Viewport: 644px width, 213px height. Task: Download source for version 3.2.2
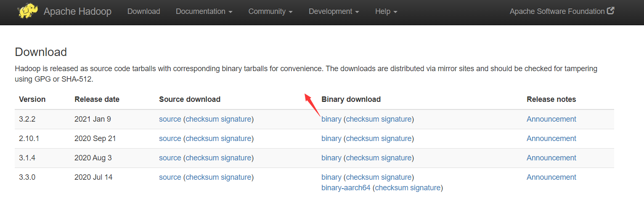coord(170,119)
